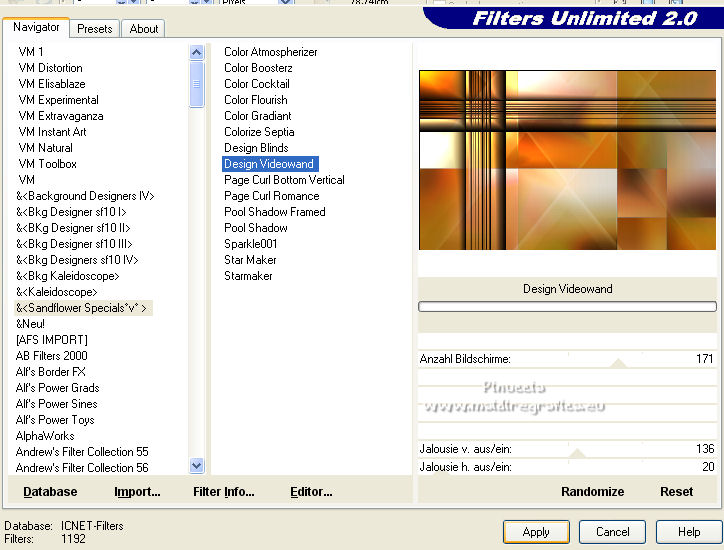
Task: Select &<BKg Designer sf10 II> category
Action: 73,228
